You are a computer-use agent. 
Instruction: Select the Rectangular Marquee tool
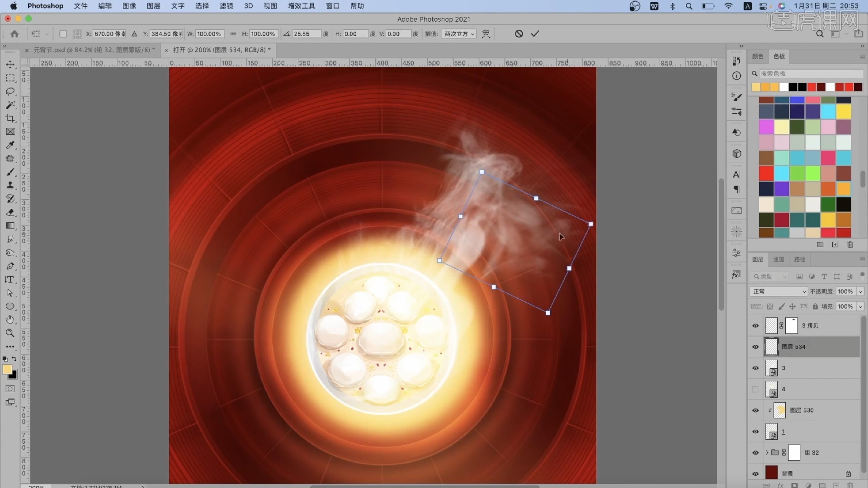10,78
